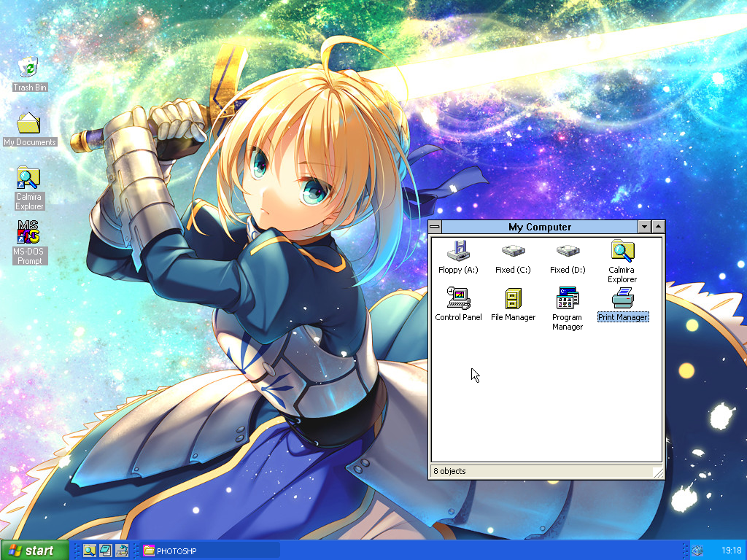The height and width of the screenshot is (560, 747).
Task: Select the Floppy (A:) drive icon
Action: [x=458, y=252]
